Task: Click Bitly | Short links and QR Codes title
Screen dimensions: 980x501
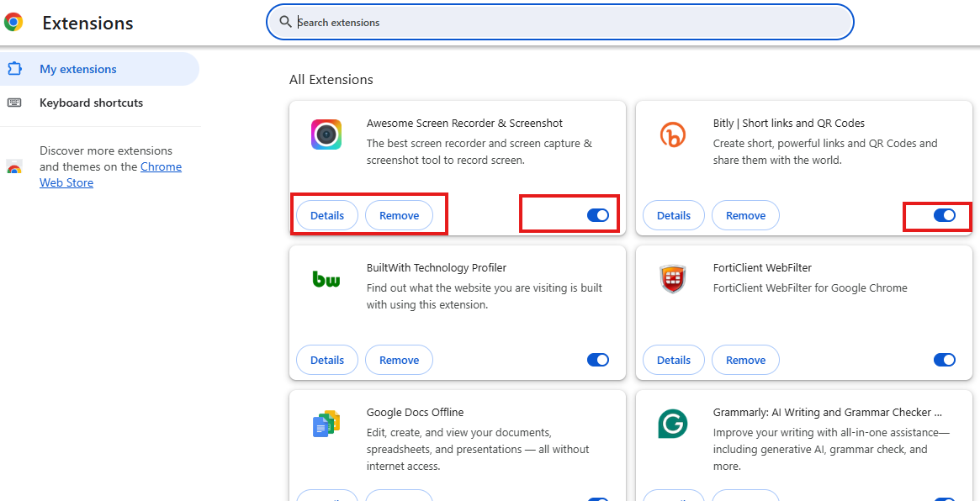Action: point(789,123)
